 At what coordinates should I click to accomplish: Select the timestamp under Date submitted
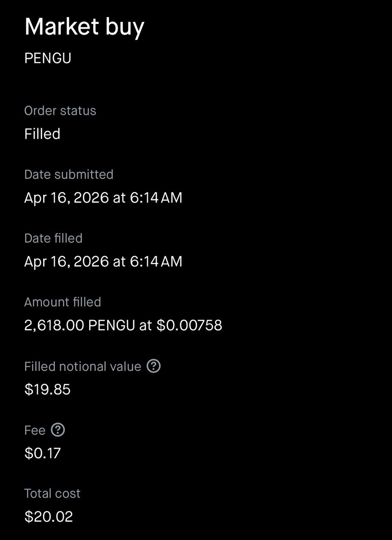point(103,198)
